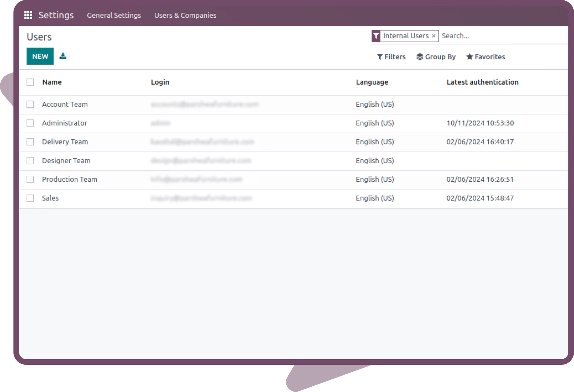Open the General Settings menu
The height and width of the screenshot is (392, 574).
[x=114, y=15]
